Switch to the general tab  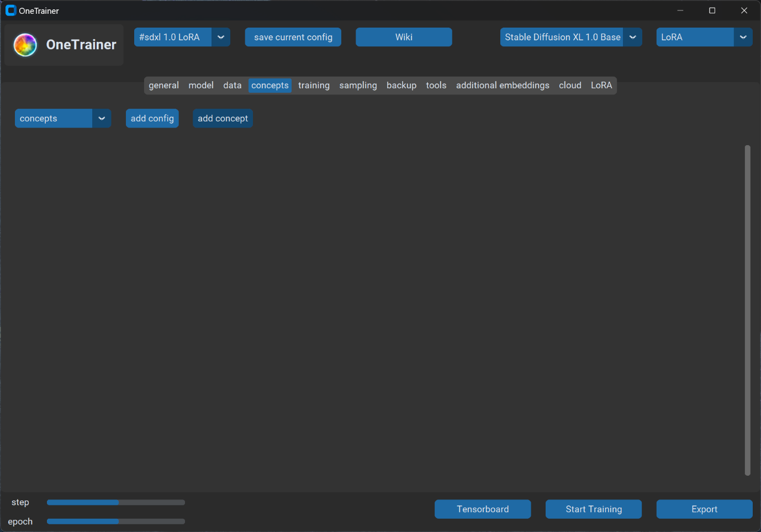tap(163, 85)
